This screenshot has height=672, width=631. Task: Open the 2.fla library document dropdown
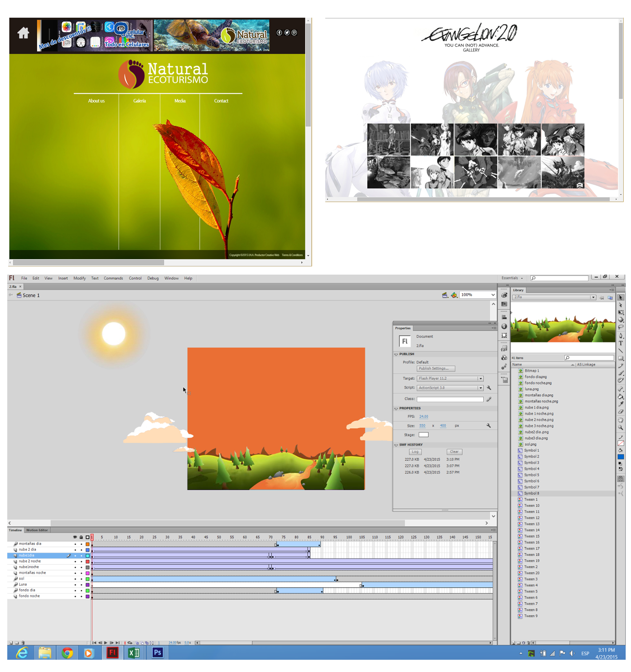[x=554, y=297]
